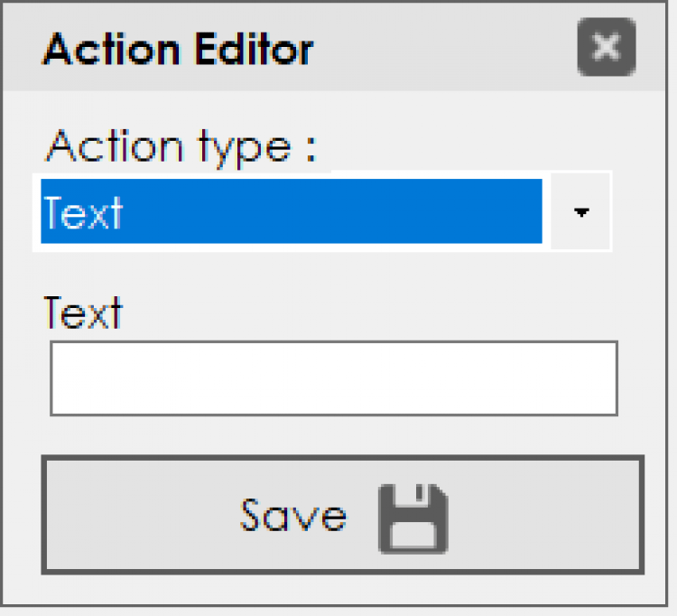Click the Text label above input box
Image resolution: width=677 pixels, height=616 pixels.
pyautogui.click(x=83, y=313)
